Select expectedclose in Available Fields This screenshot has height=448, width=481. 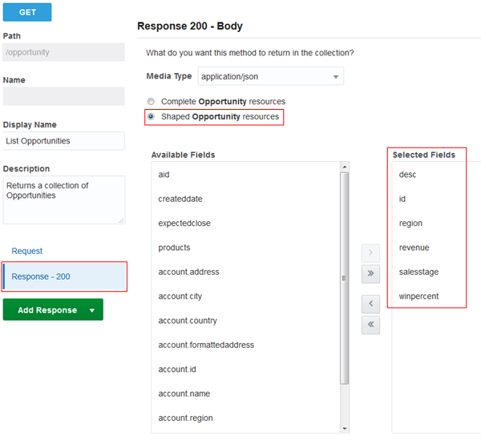(x=184, y=224)
